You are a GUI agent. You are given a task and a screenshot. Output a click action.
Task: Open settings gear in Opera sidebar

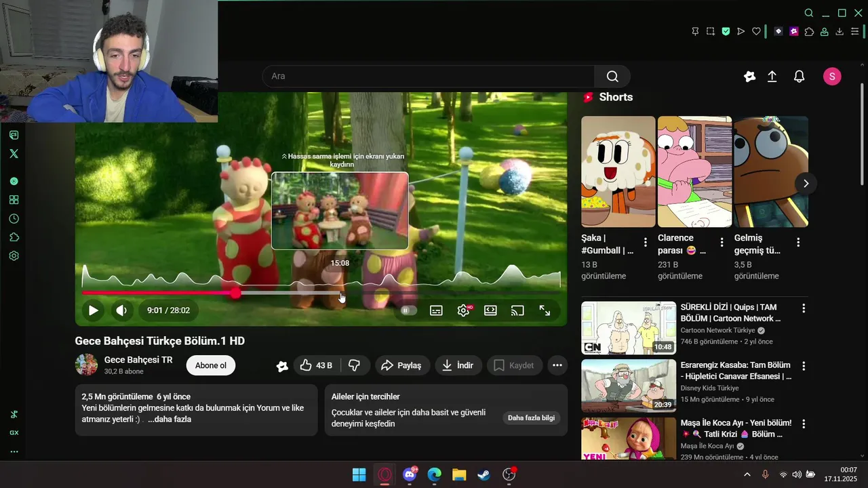(14, 256)
